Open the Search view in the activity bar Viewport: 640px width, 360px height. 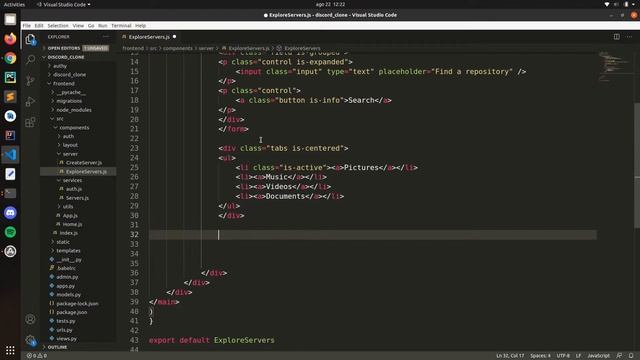(30, 60)
